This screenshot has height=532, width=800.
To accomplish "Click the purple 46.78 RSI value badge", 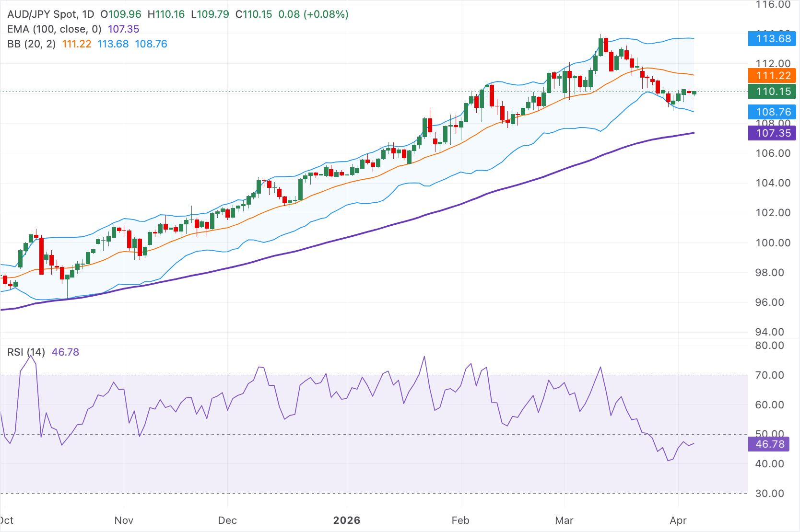I will pos(770,444).
